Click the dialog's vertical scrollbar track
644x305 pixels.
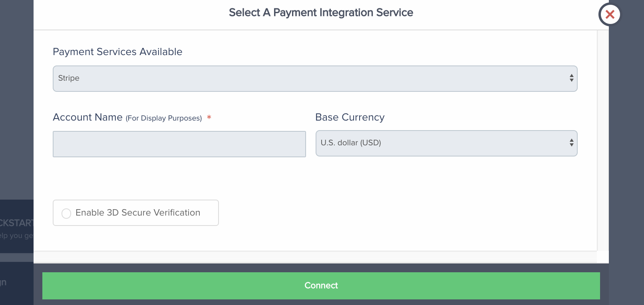602,140
